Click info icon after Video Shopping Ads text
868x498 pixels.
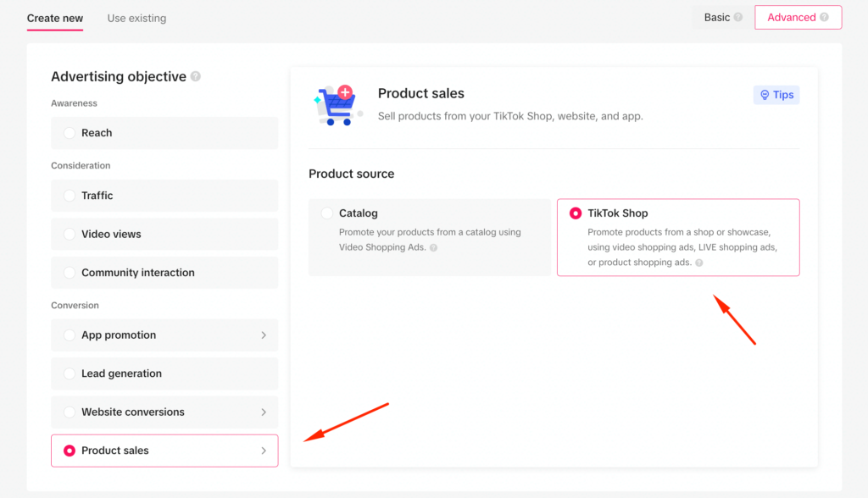click(433, 247)
